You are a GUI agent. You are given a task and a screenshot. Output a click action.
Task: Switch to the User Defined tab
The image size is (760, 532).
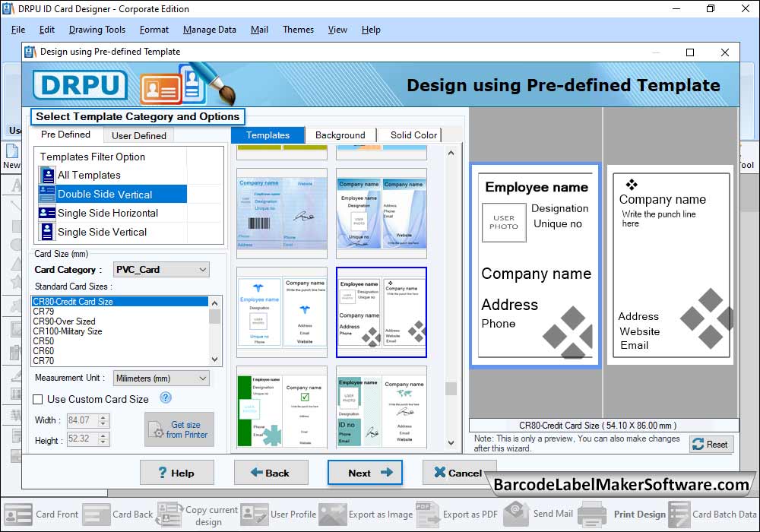(139, 135)
